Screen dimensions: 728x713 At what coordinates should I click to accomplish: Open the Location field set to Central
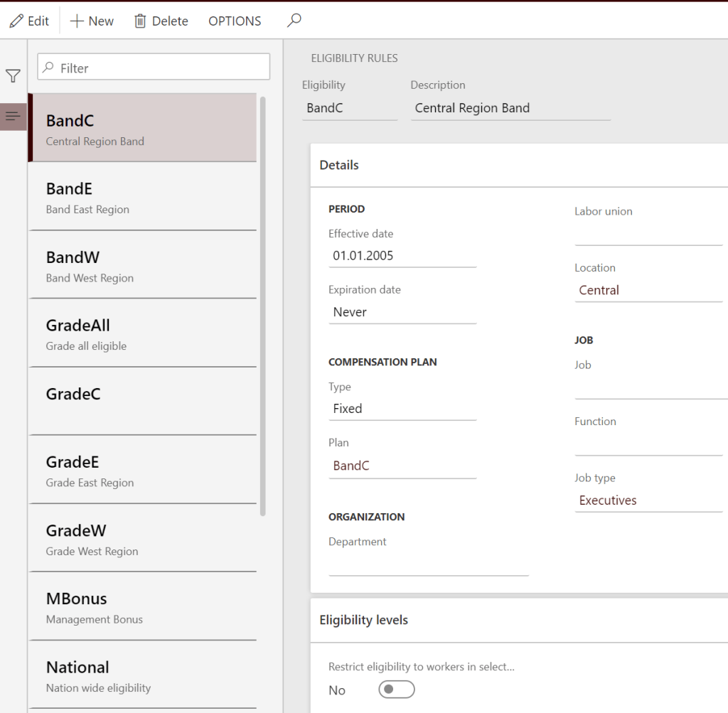point(648,290)
